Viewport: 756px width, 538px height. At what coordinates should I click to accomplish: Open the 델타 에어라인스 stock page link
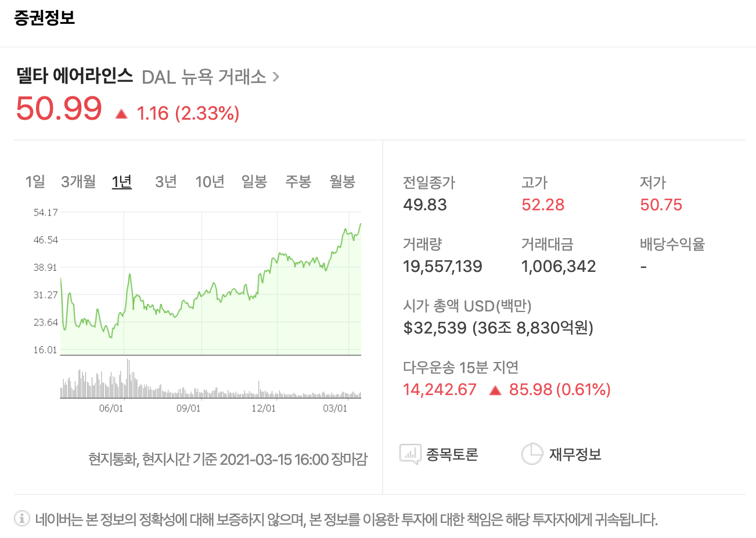click(74, 76)
